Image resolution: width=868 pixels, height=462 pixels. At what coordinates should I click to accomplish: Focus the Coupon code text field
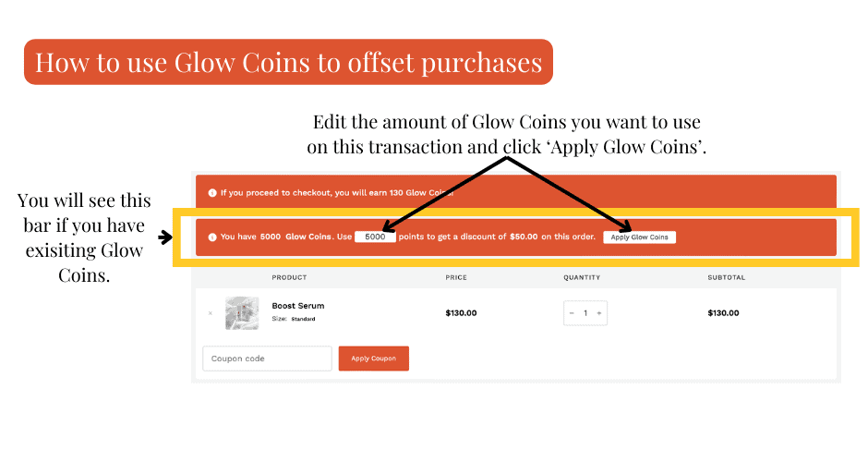click(x=267, y=359)
